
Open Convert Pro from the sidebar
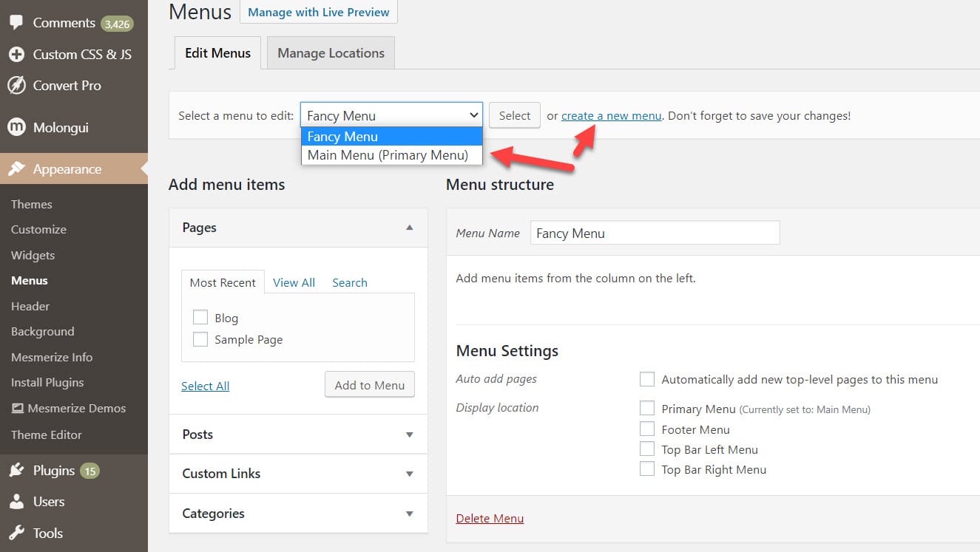point(15,86)
